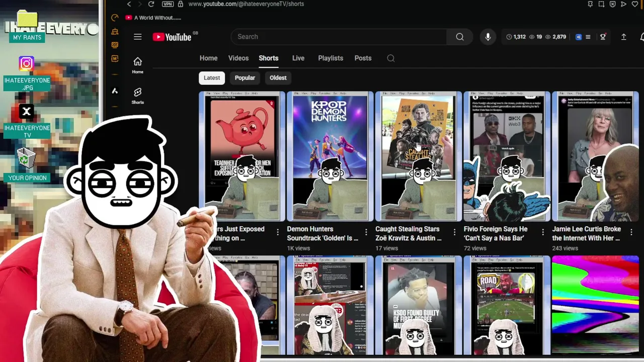The image size is (644, 362).
Task: Click the microphone voice search button
Action: pyautogui.click(x=488, y=37)
